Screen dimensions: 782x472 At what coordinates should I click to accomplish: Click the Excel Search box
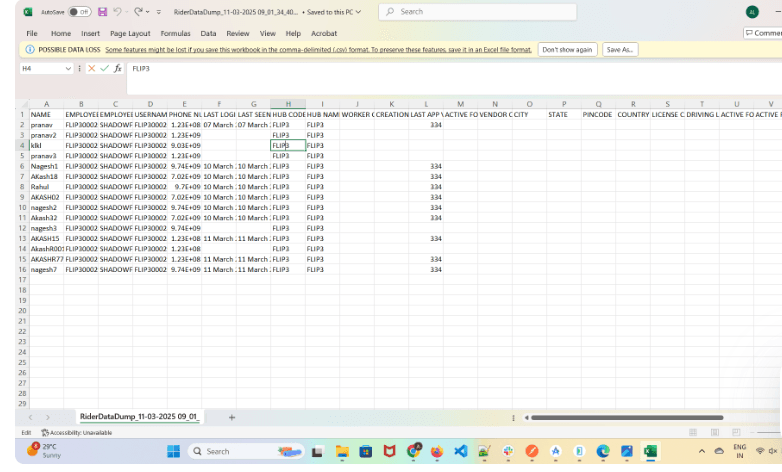point(477,11)
